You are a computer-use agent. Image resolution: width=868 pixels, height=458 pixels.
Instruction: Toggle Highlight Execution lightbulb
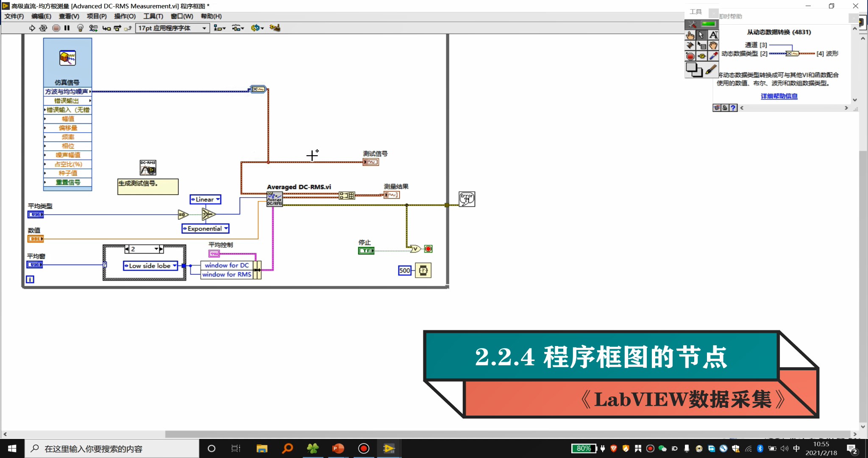point(80,28)
